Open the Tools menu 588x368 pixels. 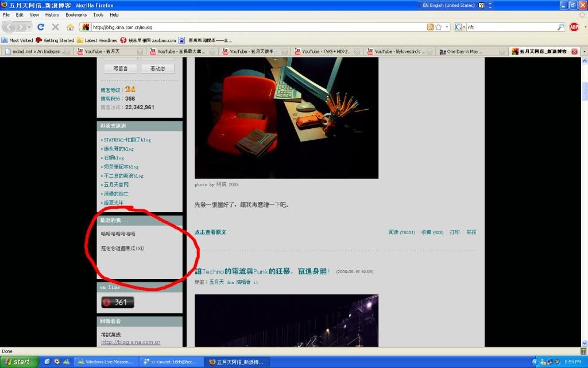tap(98, 15)
